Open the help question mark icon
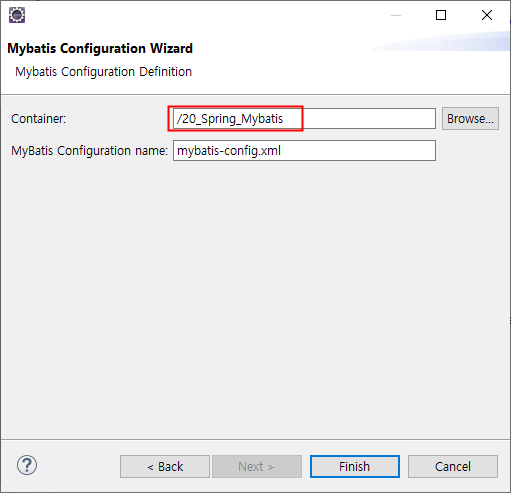Image resolution: width=511 pixels, height=493 pixels. click(x=27, y=465)
